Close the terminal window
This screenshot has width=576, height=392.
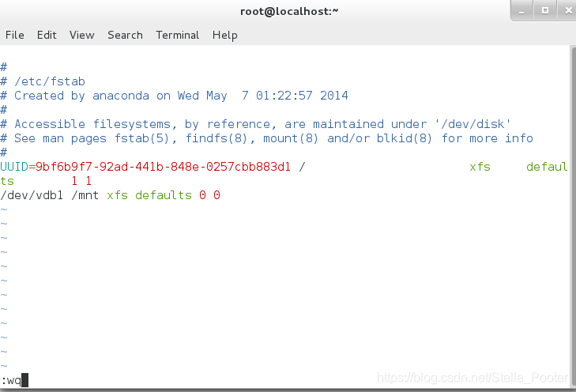coord(567,10)
